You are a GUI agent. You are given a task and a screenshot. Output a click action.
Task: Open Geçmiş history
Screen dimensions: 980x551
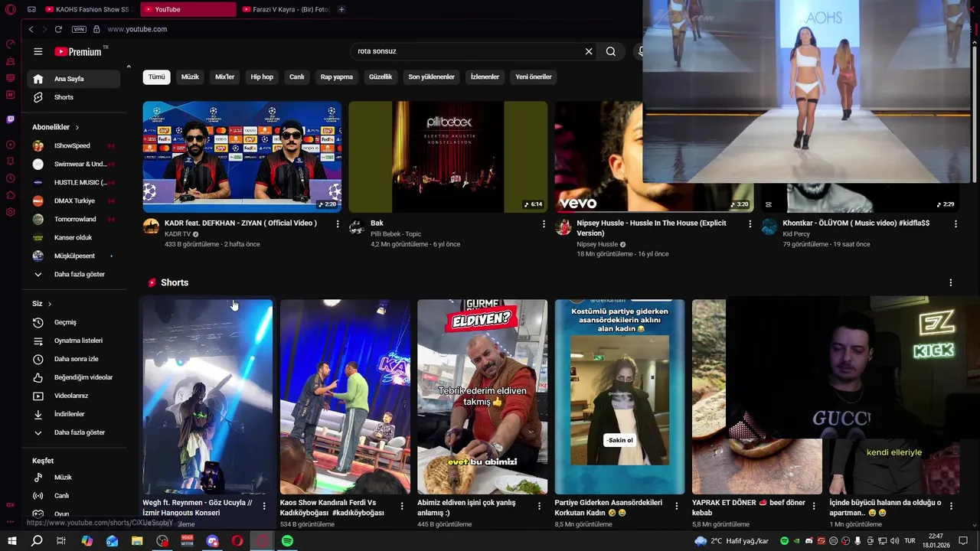(x=73, y=322)
